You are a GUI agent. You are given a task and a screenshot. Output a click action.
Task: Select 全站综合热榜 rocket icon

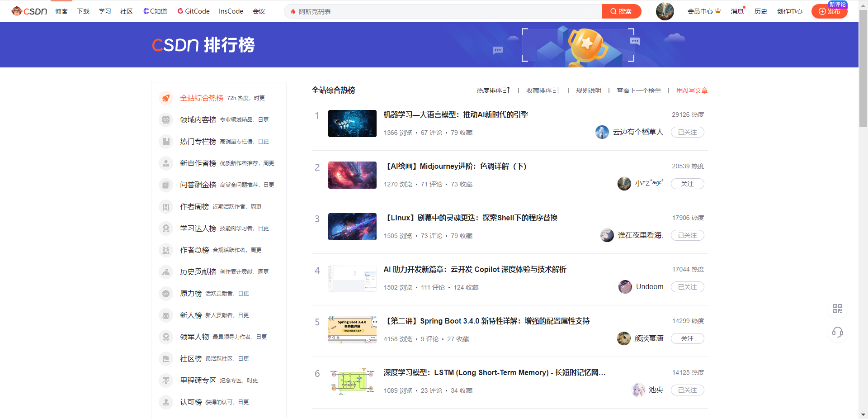point(166,98)
